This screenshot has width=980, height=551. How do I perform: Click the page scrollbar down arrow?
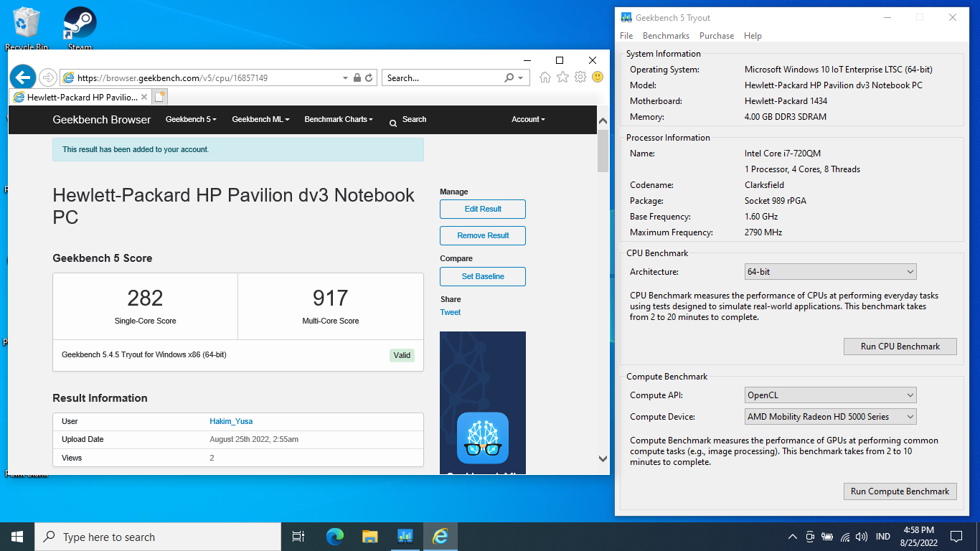point(603,458)
